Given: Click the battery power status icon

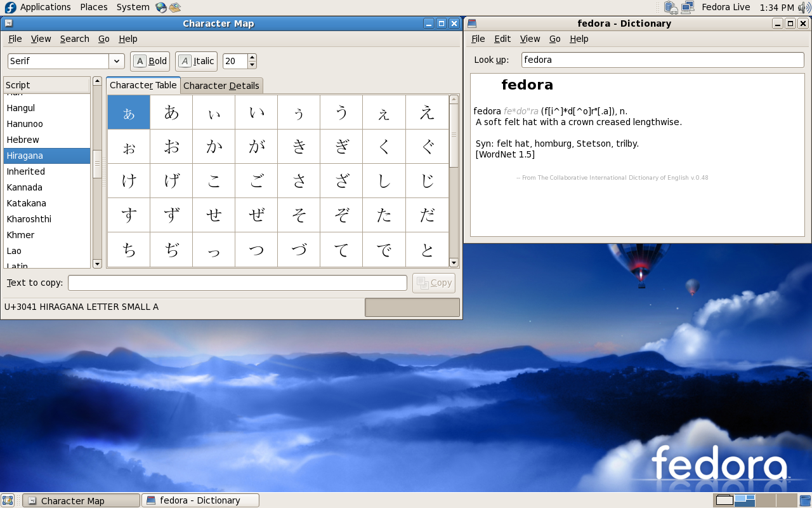Looking at the screenshot, I should [x=671, y=7].
